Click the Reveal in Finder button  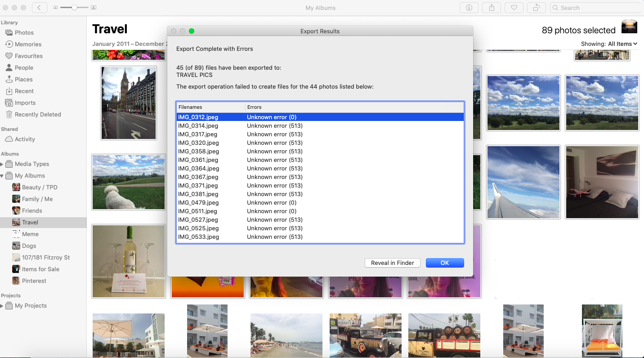[x=392, y=263]
